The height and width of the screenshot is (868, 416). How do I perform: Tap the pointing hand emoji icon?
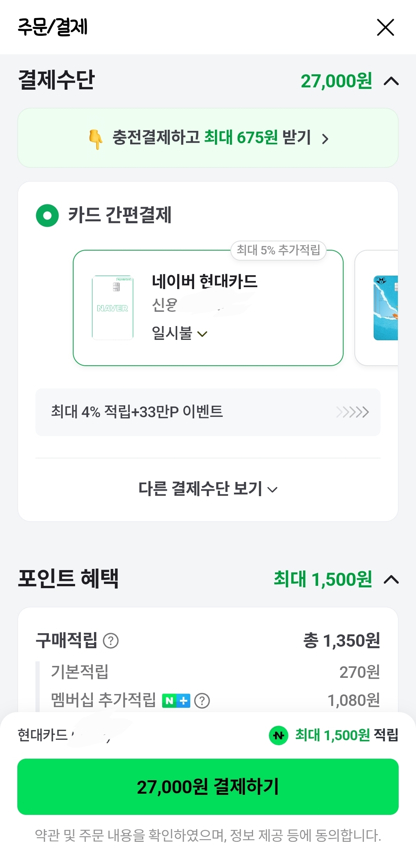[x=96, y=139]
